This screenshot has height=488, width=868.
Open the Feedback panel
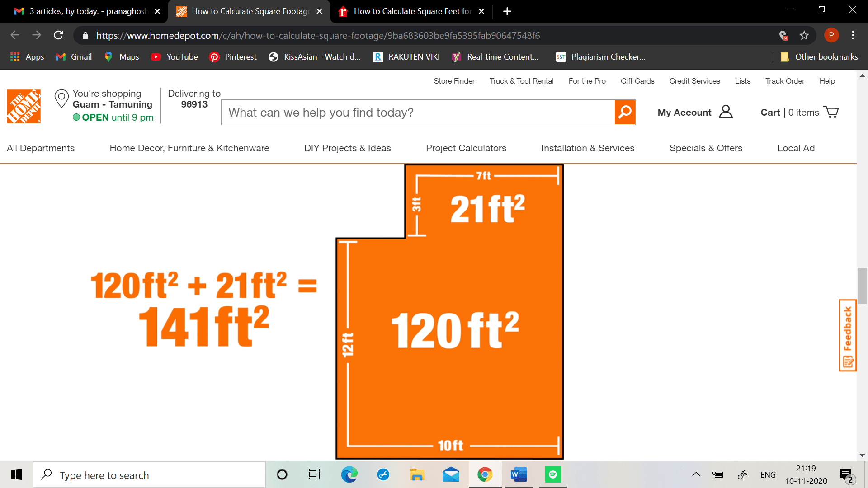(847, 335)
